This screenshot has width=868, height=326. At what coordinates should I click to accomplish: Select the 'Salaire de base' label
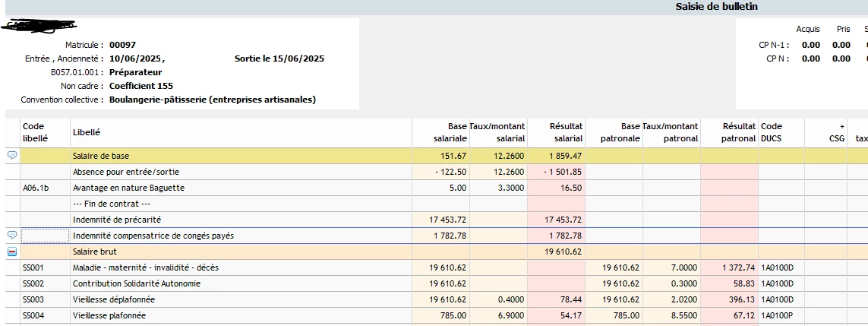[x=101, y=156]
